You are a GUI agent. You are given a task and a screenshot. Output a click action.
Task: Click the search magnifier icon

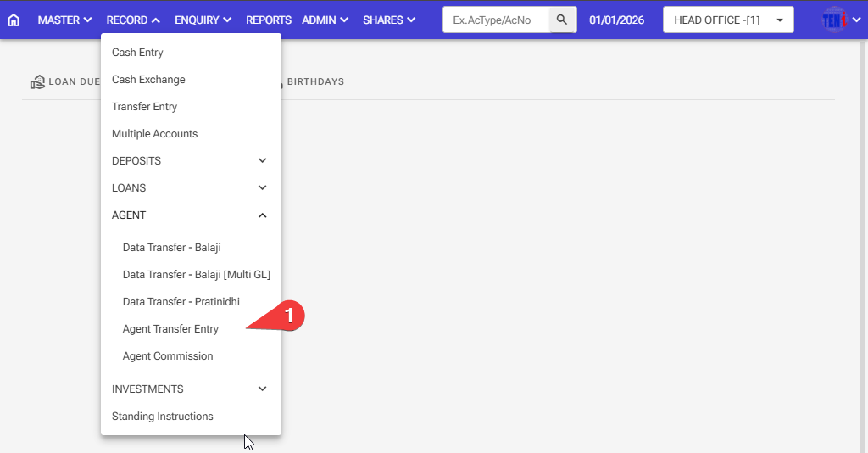[561, 20]
